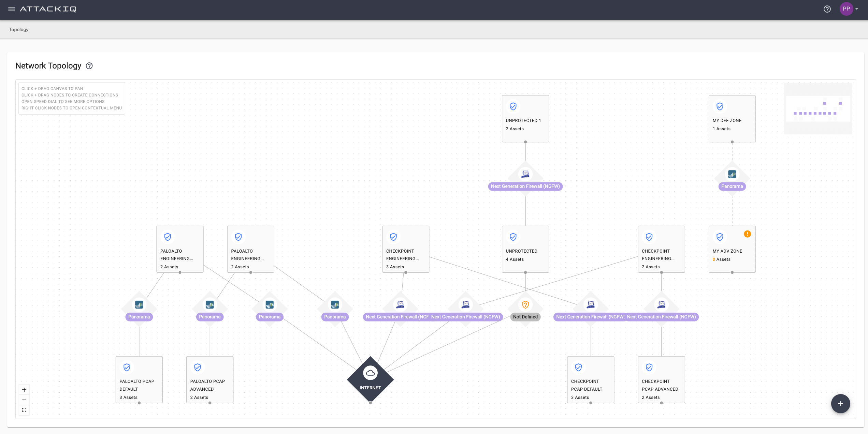Image resolution: width=868 pixels, height=434 pixels.
Task: Click the Topology breadcrumb
Action: point(19,30)
